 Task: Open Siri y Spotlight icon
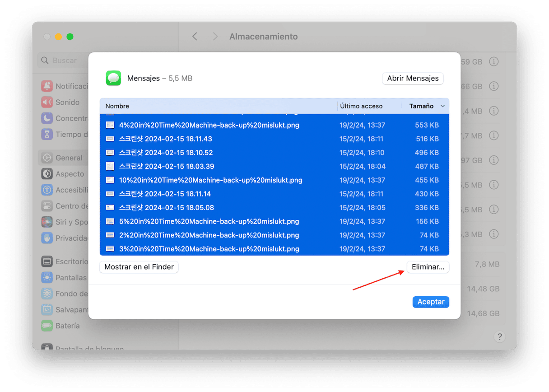47,222
